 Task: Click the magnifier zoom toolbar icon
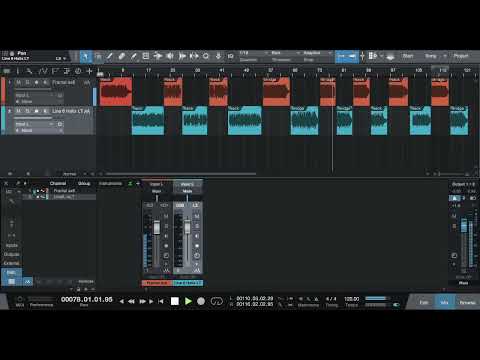pos(206,56)
